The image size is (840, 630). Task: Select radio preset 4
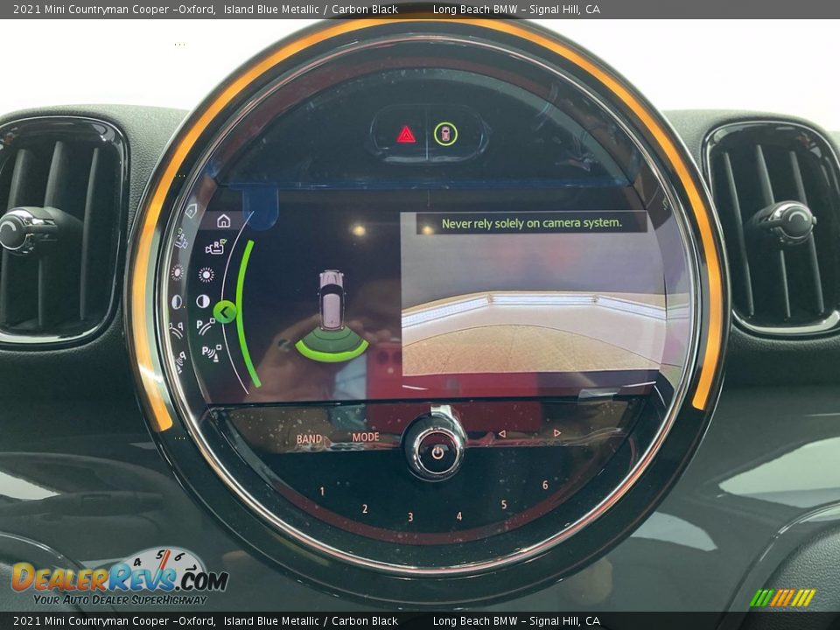[x=459, y=516]
